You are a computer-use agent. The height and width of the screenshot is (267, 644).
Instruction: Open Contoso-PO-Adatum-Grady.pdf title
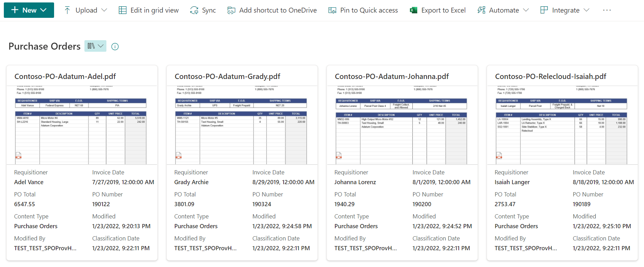pyautogui.click(x=227, y=76)
